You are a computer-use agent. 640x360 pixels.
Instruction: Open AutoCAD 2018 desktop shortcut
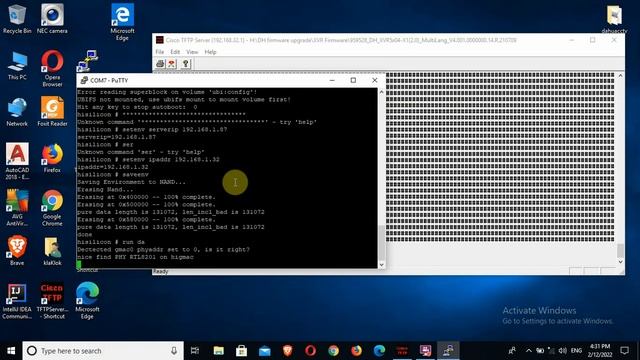(x=17, y=161)
